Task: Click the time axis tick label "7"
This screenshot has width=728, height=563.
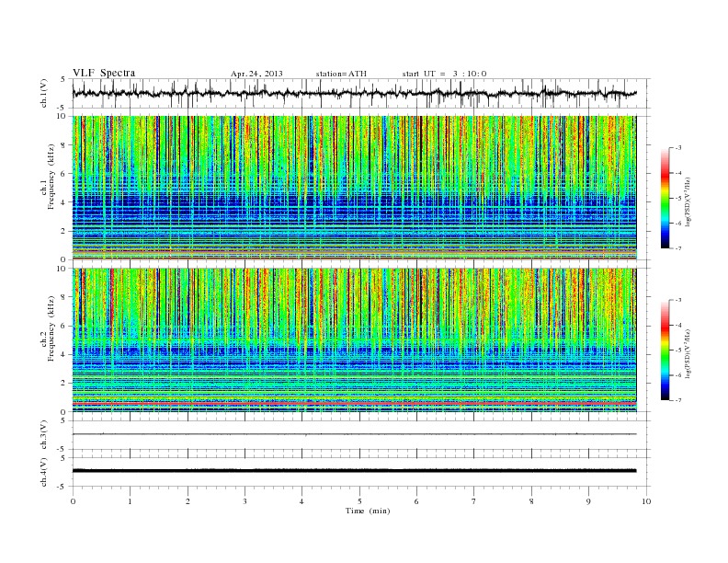Action: pos(474,501)
